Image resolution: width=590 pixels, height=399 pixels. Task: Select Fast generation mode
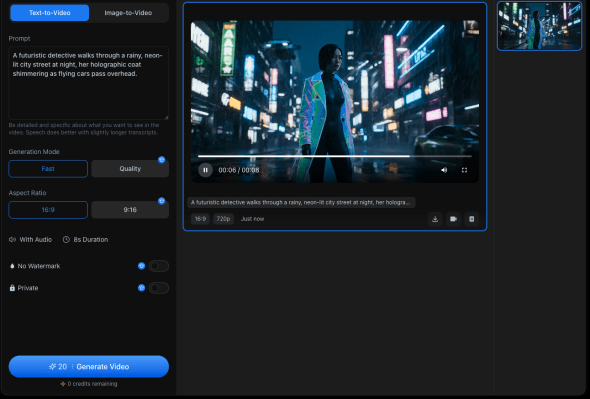pos(48,169)
